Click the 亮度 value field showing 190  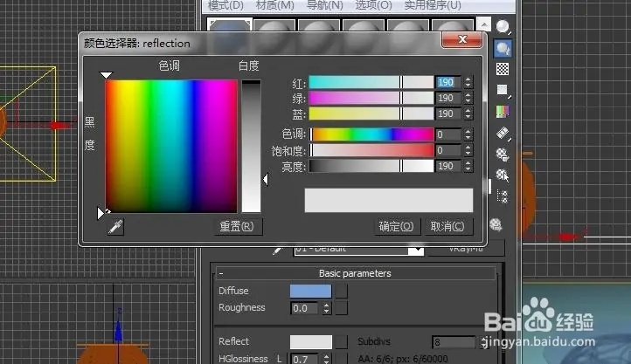447,166
